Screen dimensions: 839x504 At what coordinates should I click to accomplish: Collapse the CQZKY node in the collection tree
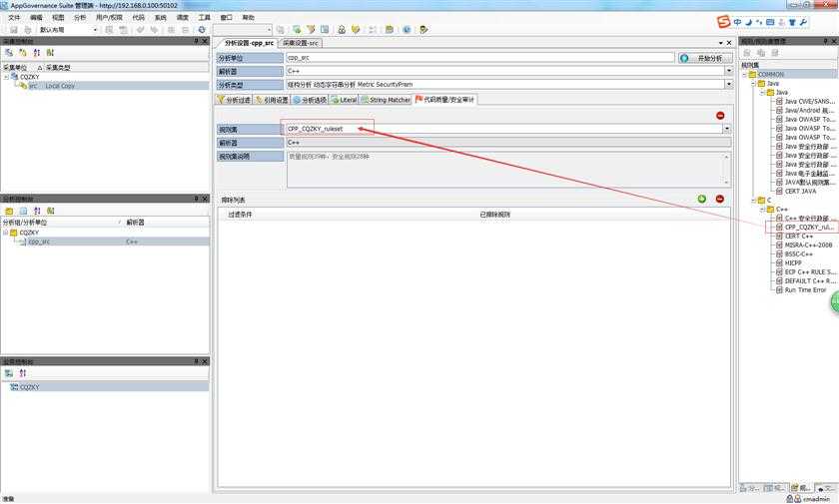6,77
